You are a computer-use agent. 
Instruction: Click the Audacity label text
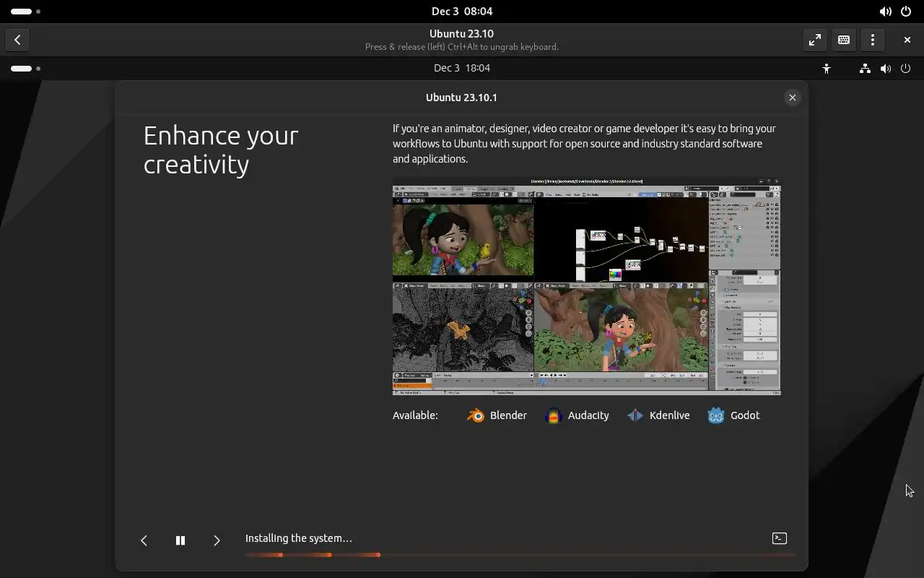point(588,415)
